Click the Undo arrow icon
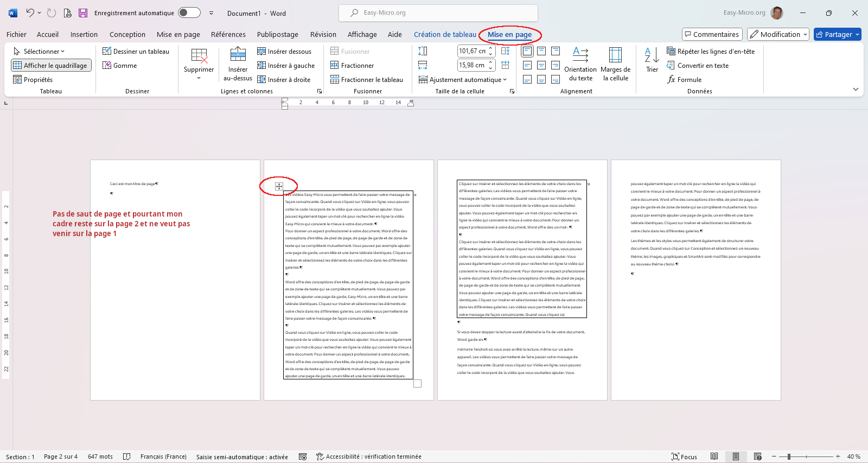Screen dimensions: 868x463 click(x=30, y=13)
